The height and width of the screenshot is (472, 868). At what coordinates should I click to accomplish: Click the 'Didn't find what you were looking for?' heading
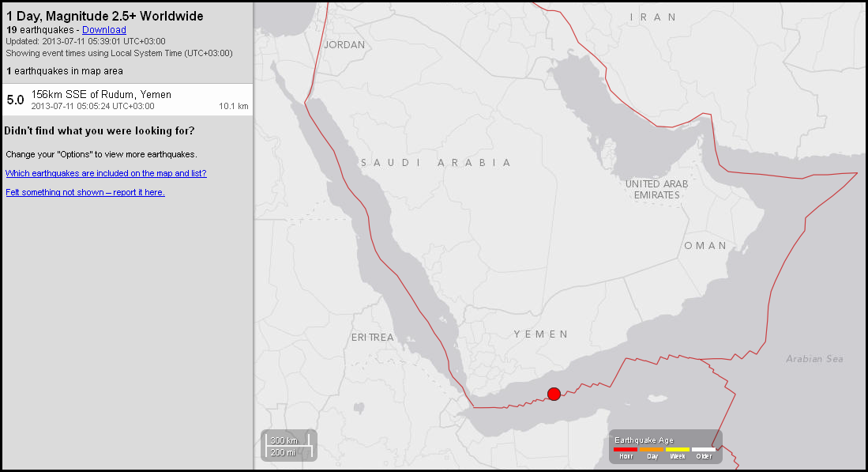[x=100, y=130]
